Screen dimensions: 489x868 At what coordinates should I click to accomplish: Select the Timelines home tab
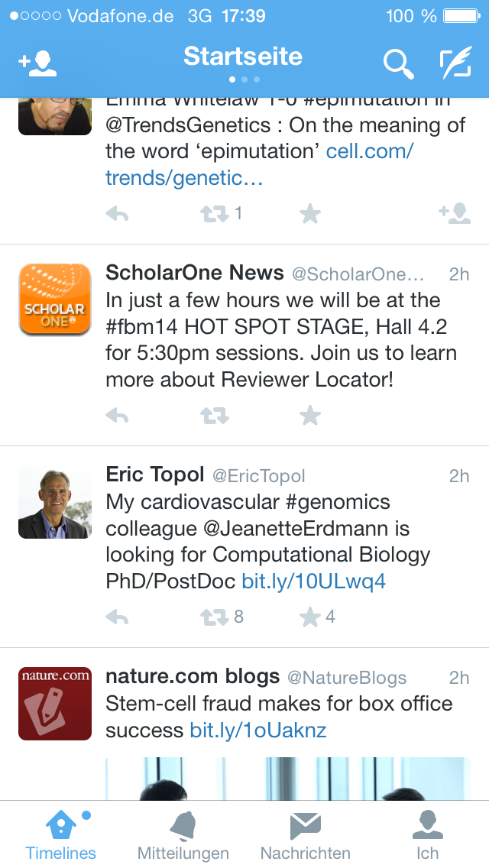pos(61,835)
